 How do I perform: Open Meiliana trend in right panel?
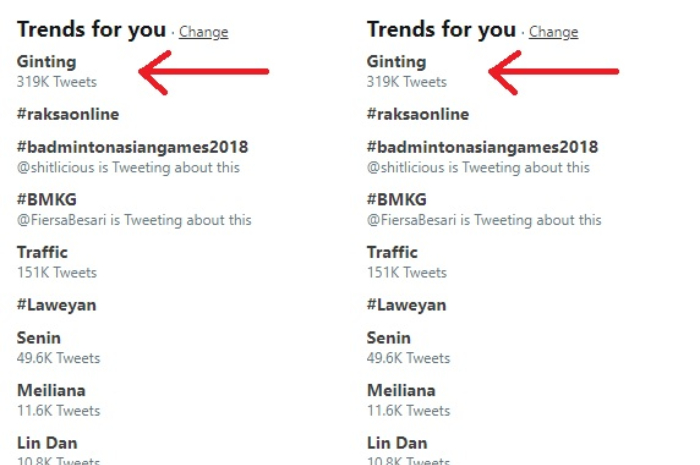tap(401, 390)
